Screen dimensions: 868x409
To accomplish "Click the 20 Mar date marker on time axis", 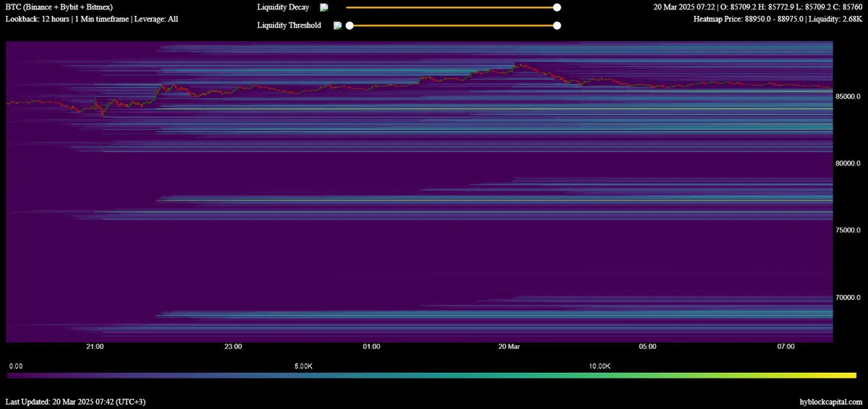I will point(509,347).
